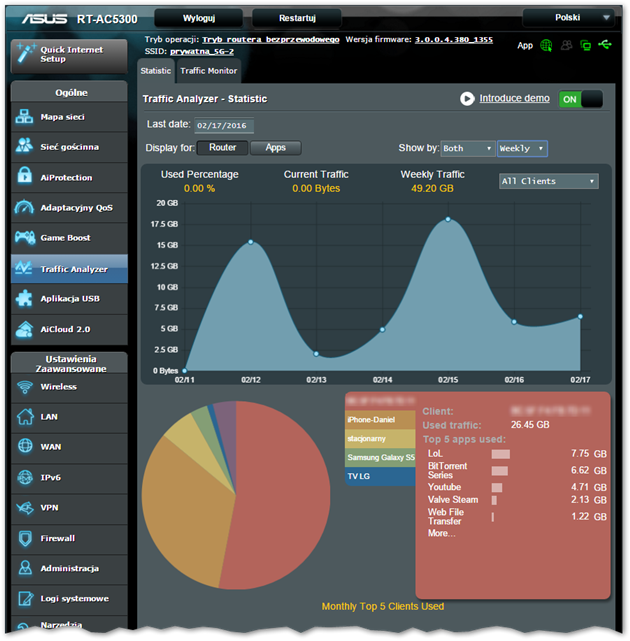Click the internet status globe icon
The height and width of the screenshot is (641, 630).
point(546,45)
